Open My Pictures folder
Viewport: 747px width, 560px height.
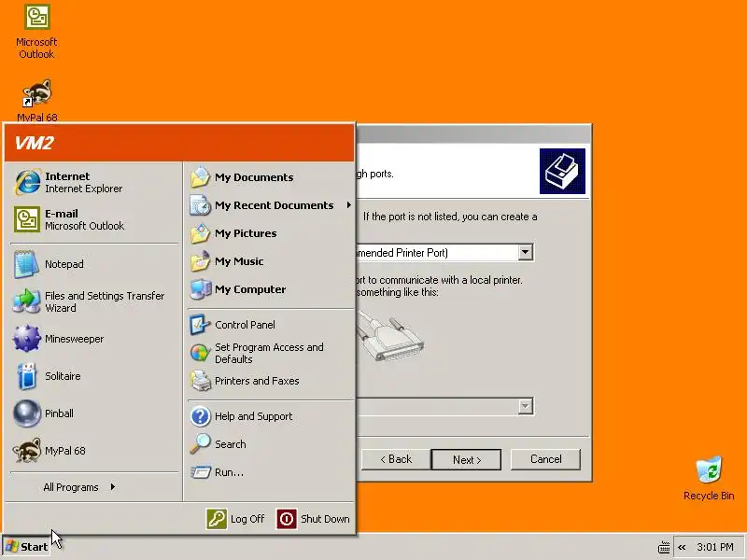coord(270,233)
